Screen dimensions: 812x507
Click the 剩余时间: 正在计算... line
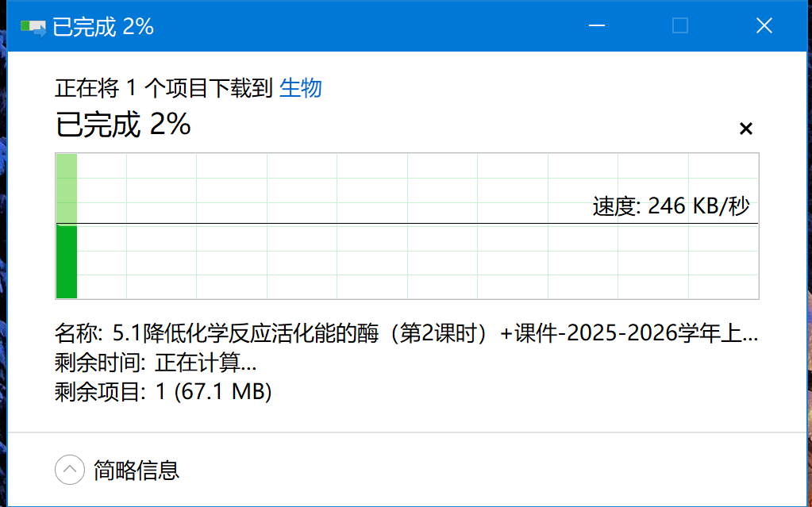point(156,363)
